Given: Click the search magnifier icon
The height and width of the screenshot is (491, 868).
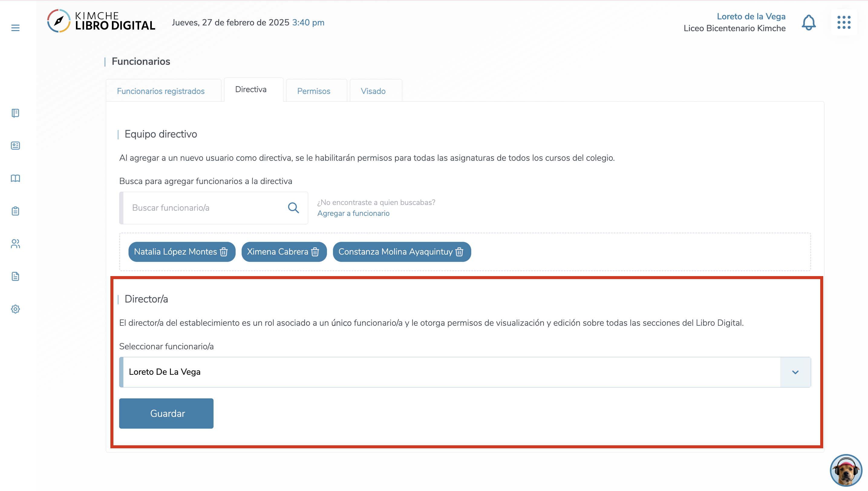Looking at the screenshot, I should [293, 208].
